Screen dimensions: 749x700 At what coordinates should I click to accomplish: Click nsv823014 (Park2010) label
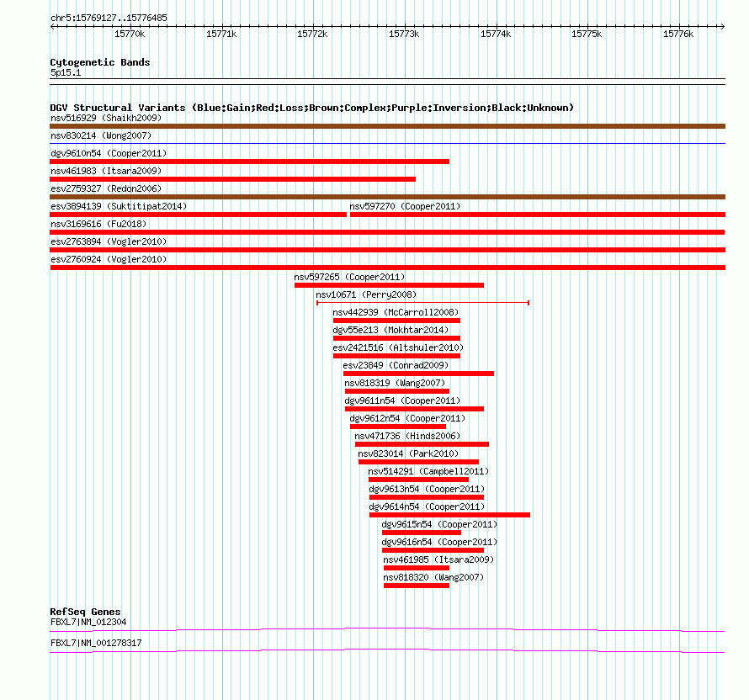point(408,453)
